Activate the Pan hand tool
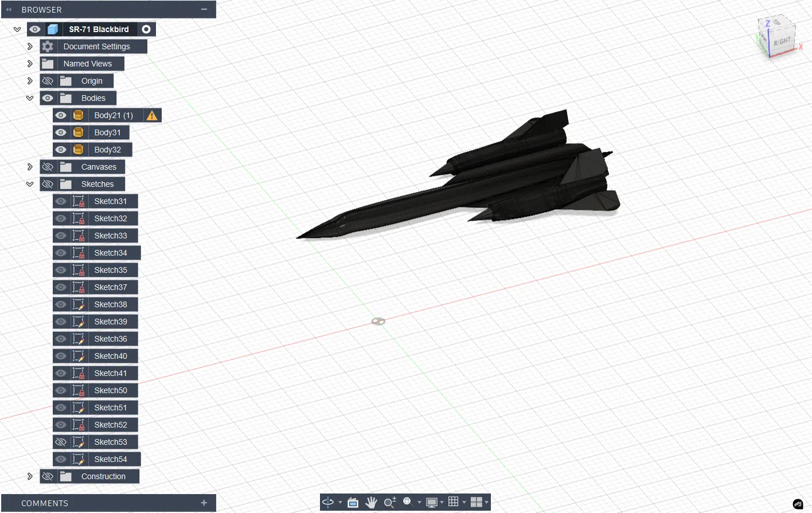 [x=372, y=503]
